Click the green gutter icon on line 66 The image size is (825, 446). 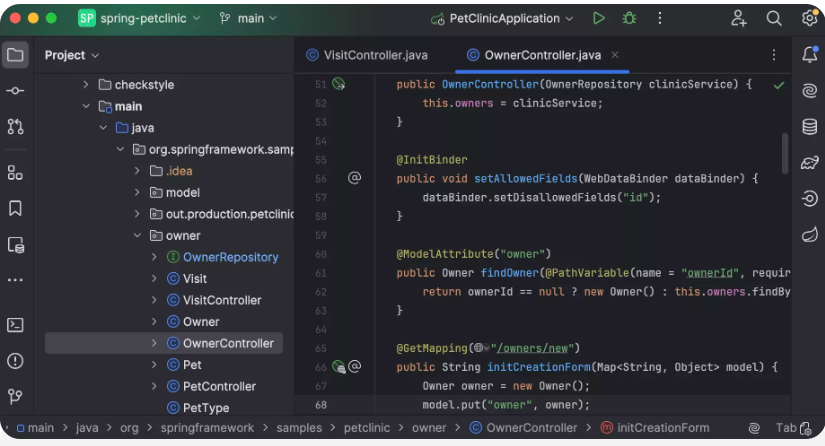(x=338, y=367)
